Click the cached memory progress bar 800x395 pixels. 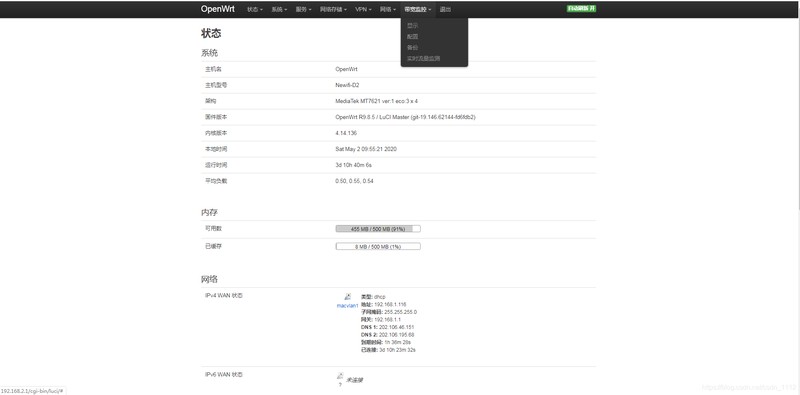click(x=378, y=246)
